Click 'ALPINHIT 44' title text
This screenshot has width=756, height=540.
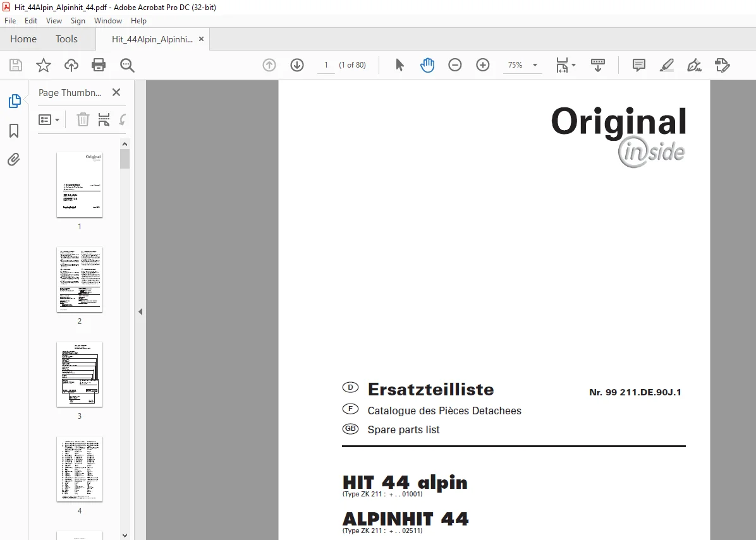(405, 519)
